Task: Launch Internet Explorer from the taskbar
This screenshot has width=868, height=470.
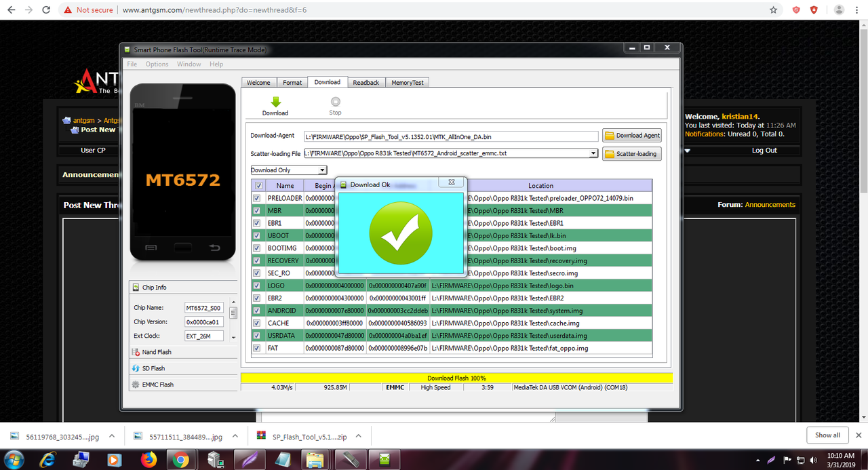Action: point(47,459)
